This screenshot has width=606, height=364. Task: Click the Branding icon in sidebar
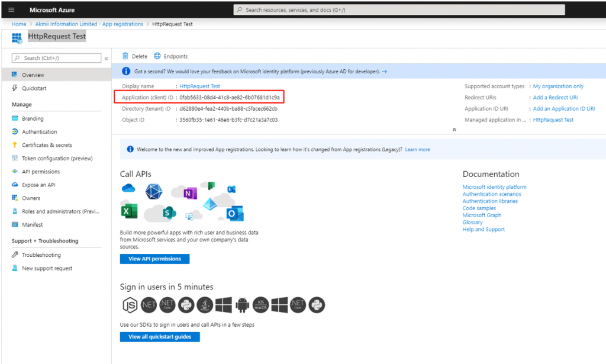[15, 118]
